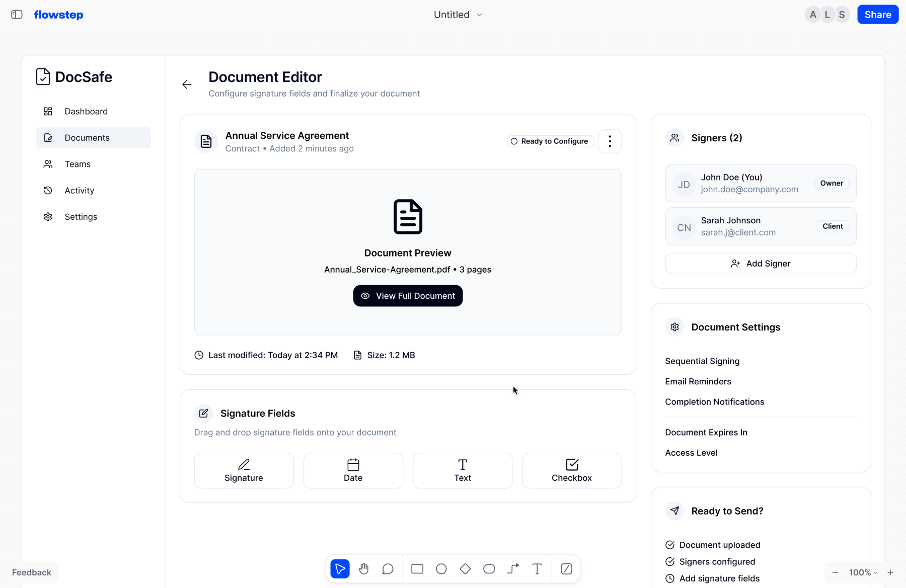Image resolution: width=906 pixels, height=588 pixels.
Task: Click the slash icon in bottom toolbar
Action: [x=567, y=569]
